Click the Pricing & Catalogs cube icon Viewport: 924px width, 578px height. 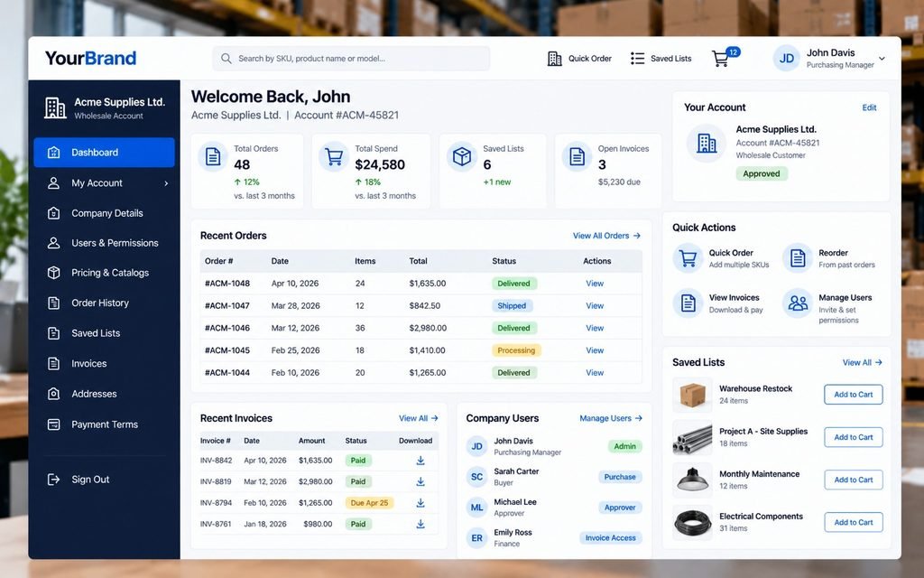pos(53,273)
